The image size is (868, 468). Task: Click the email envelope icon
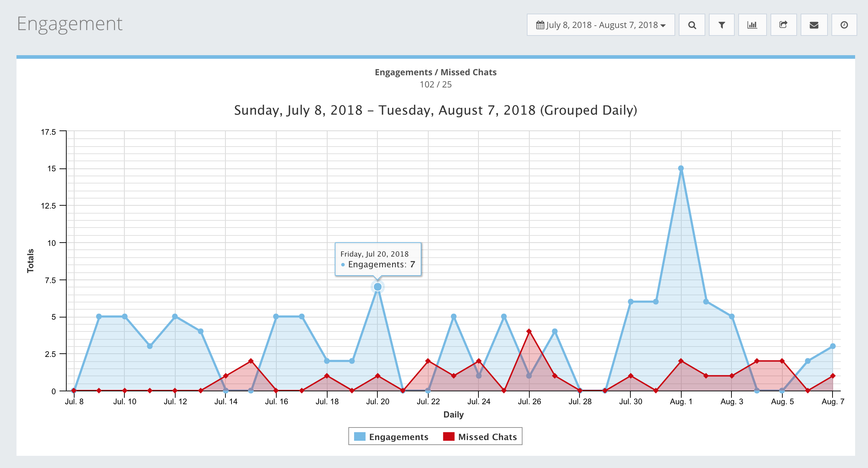tap(814, 25)
